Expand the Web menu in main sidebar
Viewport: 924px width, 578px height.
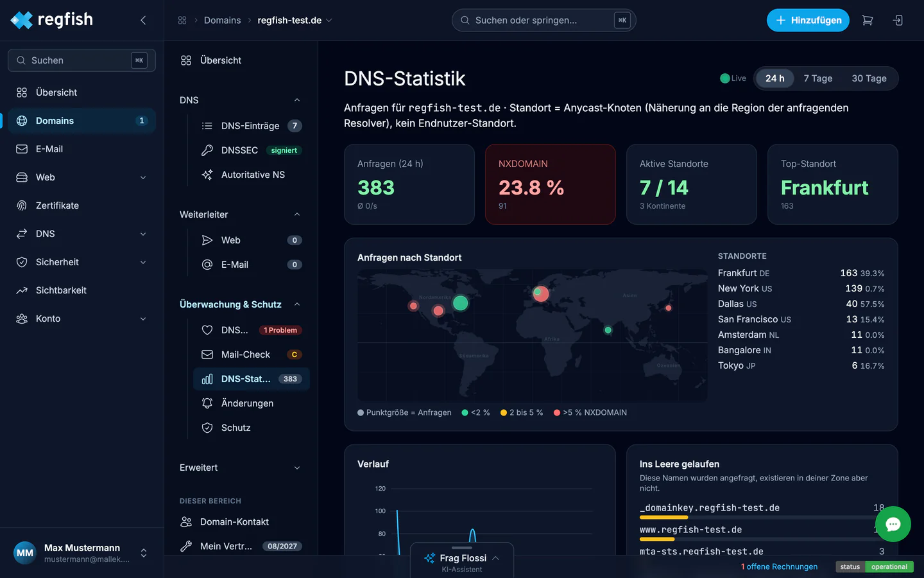pyautogui.click(x=143, y=177)
